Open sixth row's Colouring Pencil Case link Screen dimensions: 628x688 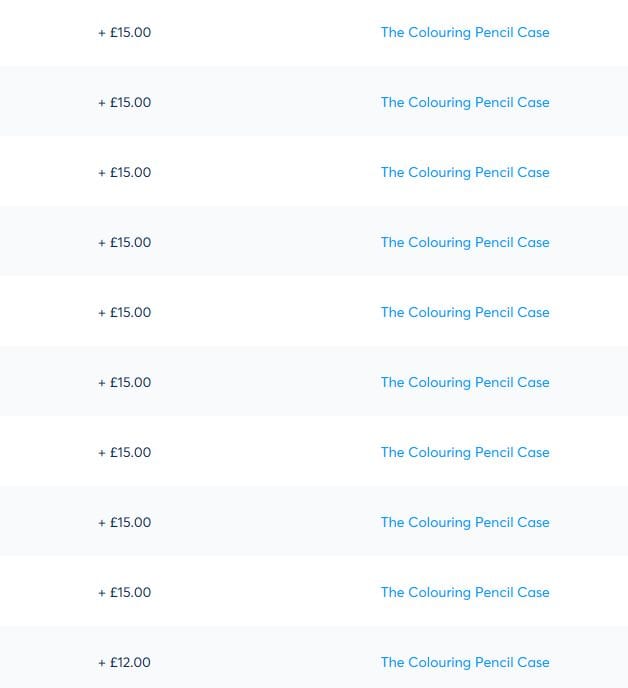tap(465, 382)
